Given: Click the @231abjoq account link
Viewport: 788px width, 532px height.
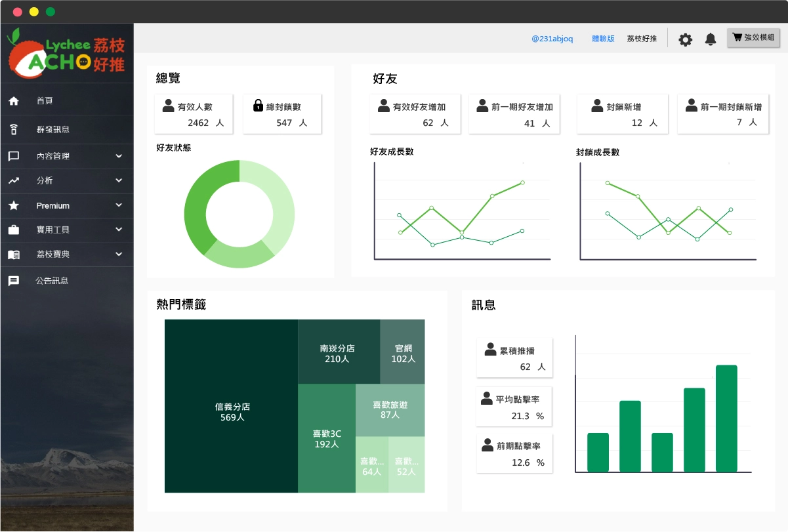Looking at the screenshot, I should (552, 39).
